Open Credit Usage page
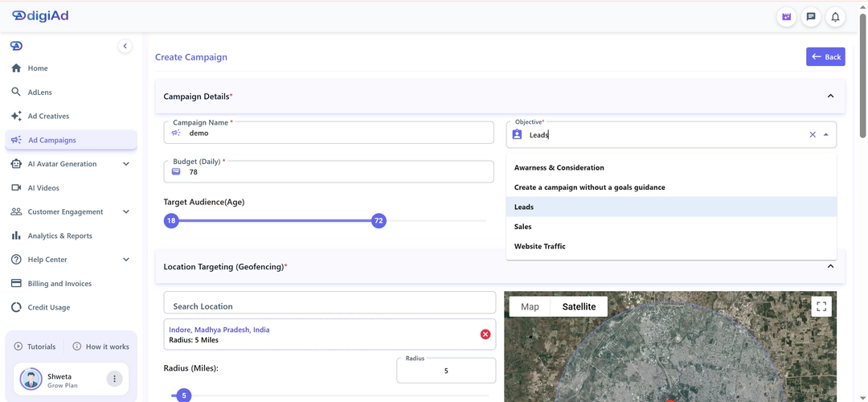 [x=71, y=307]
